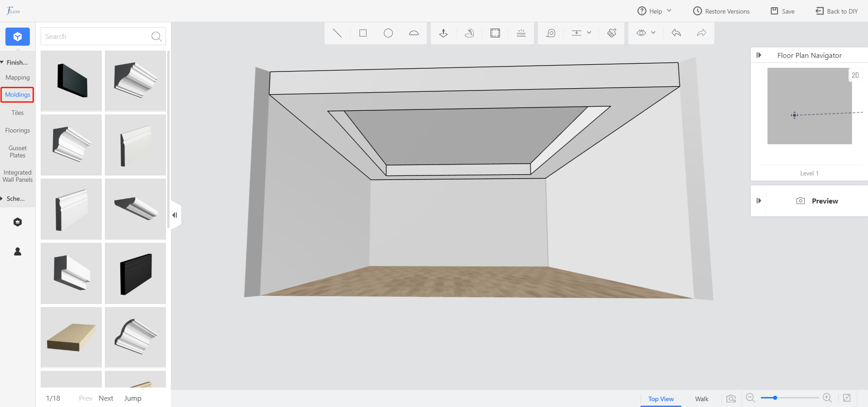Pick the tall black baseboard molding thumbnail
This screenshot has width=868, height=407.
(x=135, y=273)
